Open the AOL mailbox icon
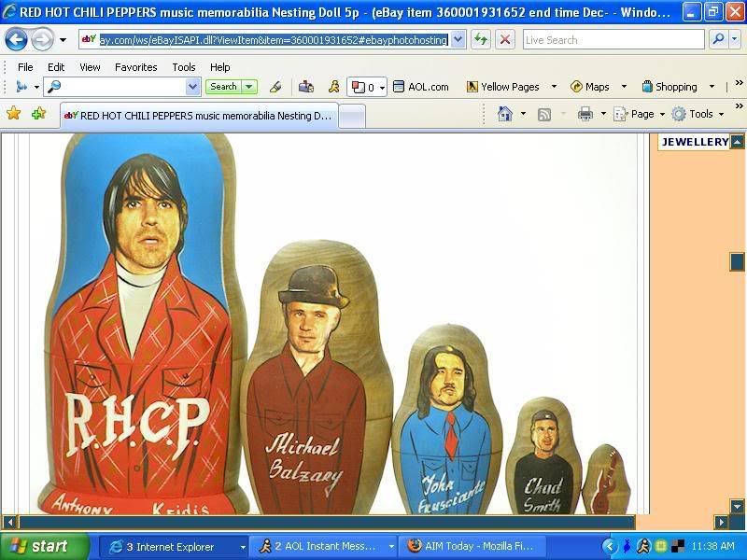 [x=306, y=87]
